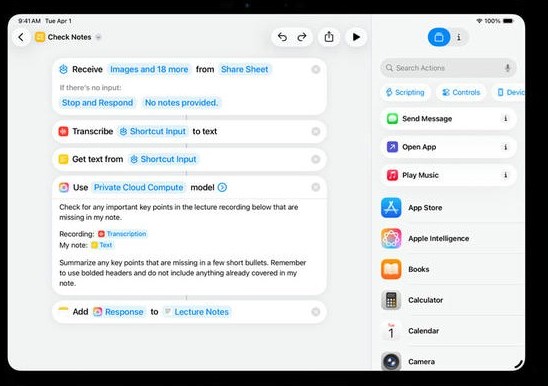Open App Store actions
Viewport: 548px width, 386px height.
point(453,208)
